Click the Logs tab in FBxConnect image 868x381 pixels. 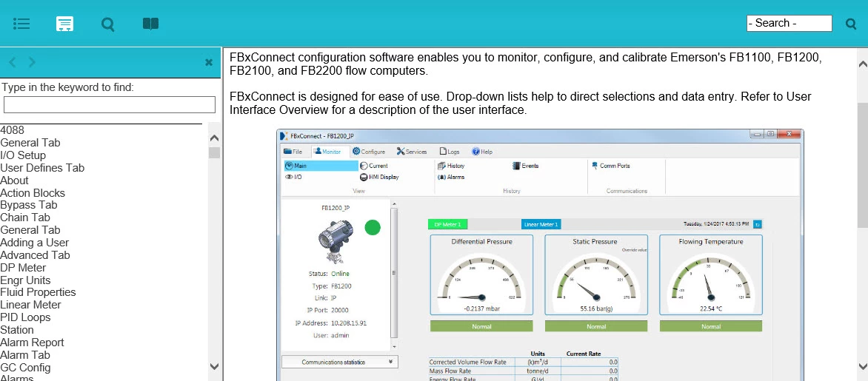450,152
